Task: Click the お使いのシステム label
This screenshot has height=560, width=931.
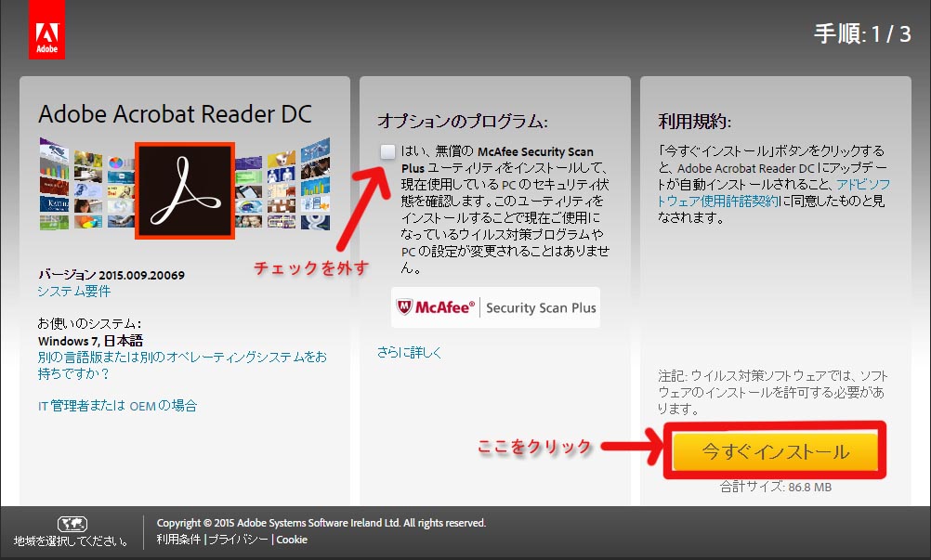Action: pos(89,324)
